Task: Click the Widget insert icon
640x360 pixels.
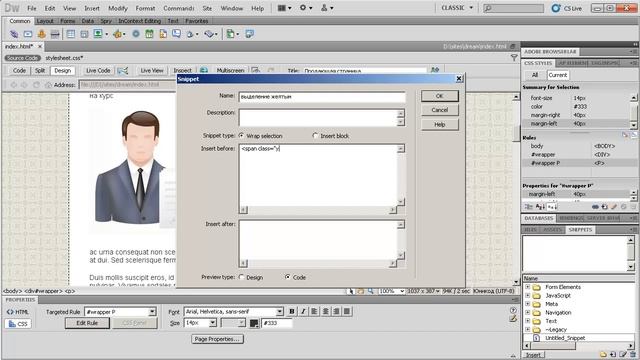Action: (136, 34)
